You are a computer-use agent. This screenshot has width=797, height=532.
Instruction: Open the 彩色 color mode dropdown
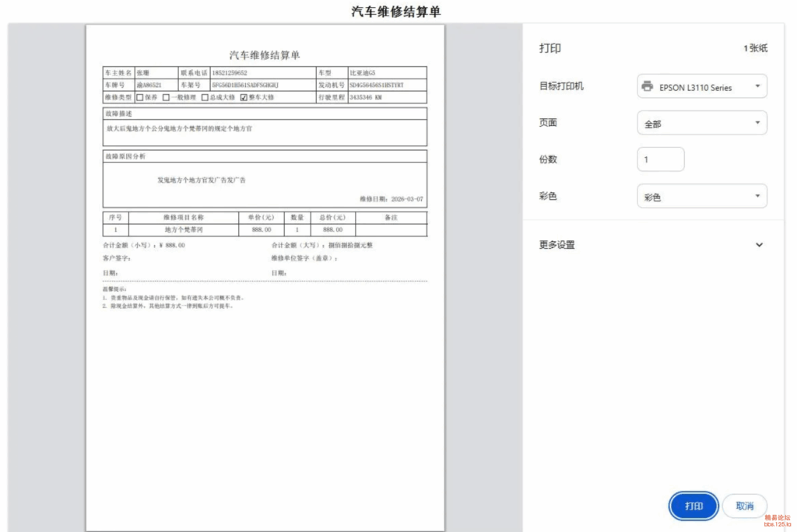tap(700, 196)
